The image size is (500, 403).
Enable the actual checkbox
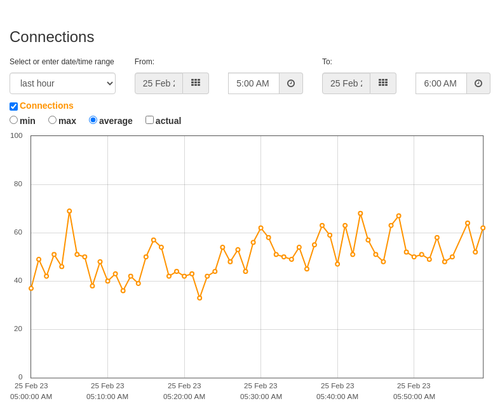[150, 120]
